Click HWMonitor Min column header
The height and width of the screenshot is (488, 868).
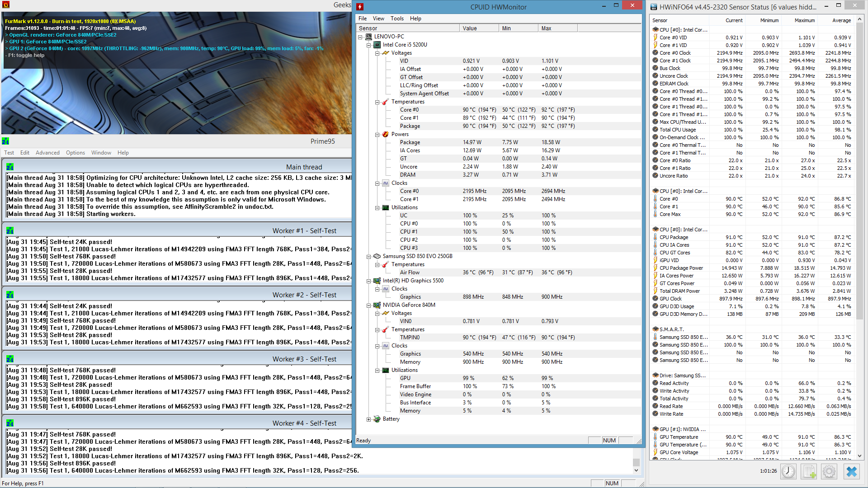coord(519,28)
